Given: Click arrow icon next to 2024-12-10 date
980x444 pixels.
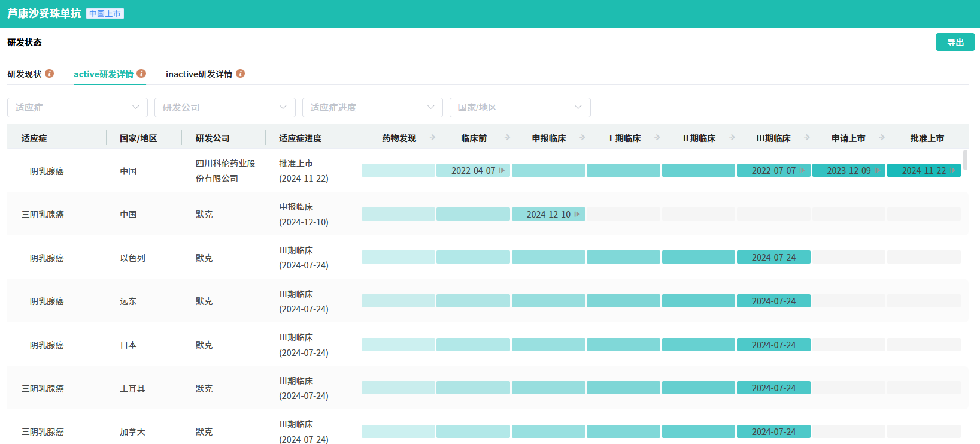Looking at the screenshot, I should click(577, 214).
